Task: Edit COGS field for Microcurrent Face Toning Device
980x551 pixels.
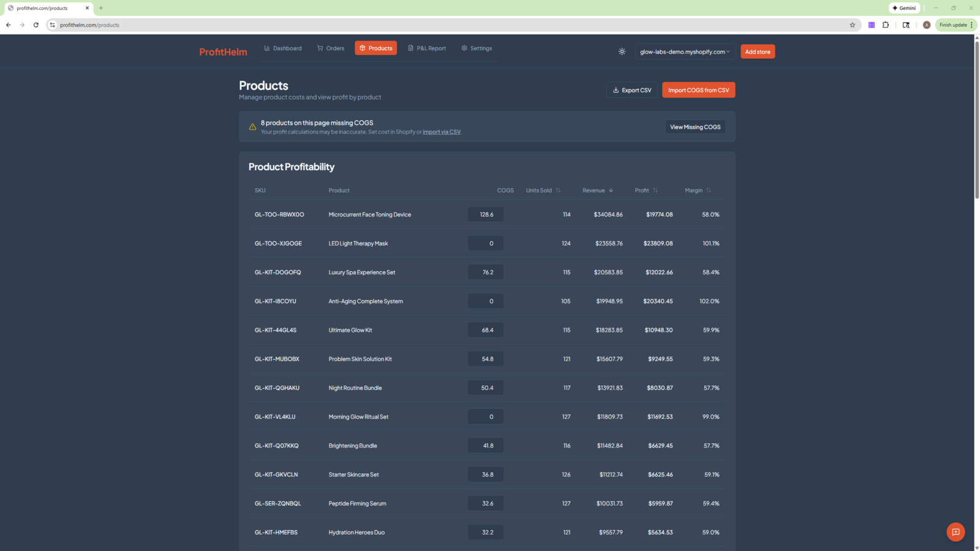Action: 486,214
